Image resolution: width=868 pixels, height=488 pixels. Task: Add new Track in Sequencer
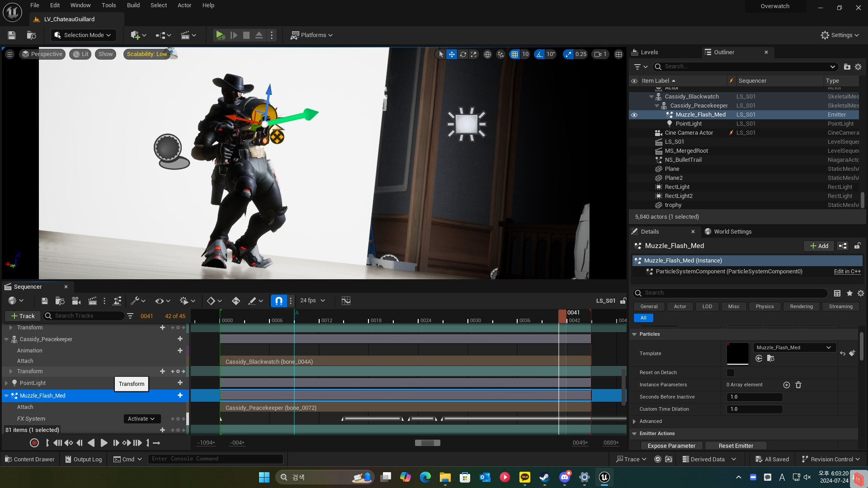pyautogui.click(x=23, y=316)
